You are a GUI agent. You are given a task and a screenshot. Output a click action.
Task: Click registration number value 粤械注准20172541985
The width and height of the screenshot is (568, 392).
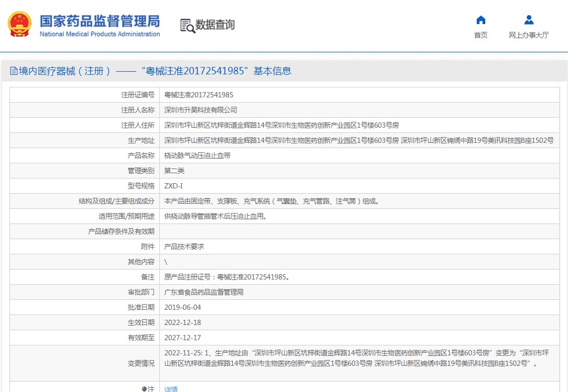pos(199,95)
